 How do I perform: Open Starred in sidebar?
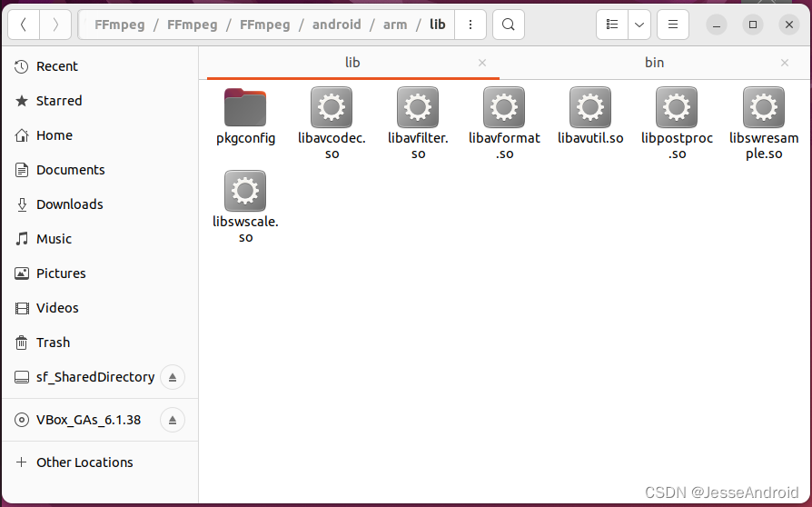coord(100,101)
